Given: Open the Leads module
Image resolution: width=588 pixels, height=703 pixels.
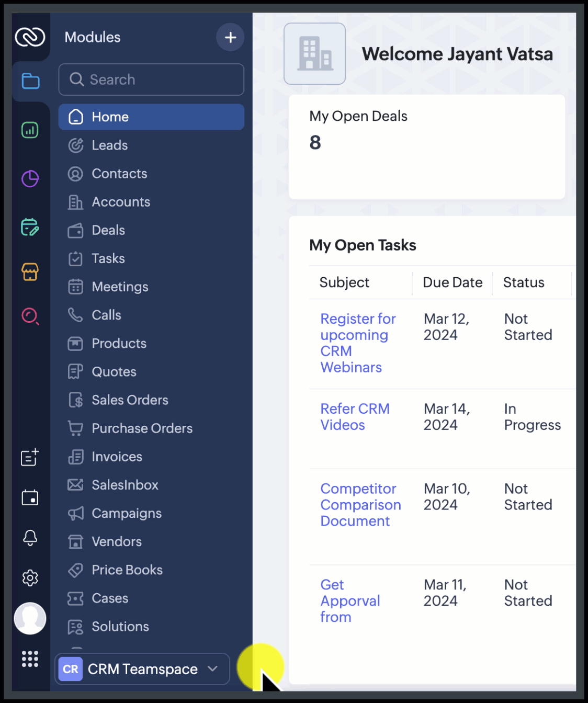Looking at the screenshot, I should [x=109, y=145].
